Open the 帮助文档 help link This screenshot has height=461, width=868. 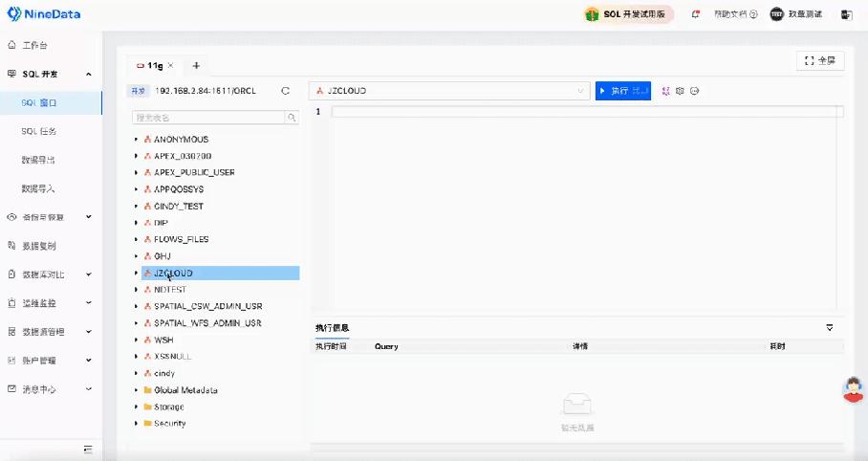pos(736,14)
